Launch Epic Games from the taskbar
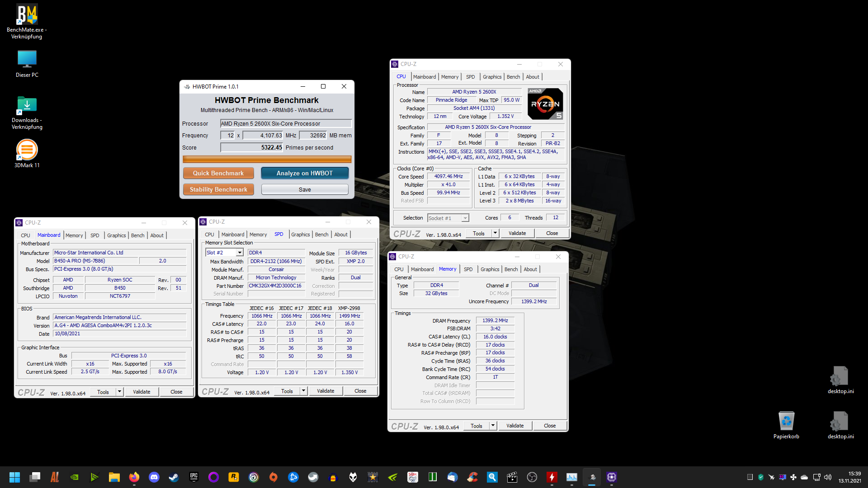The width and height of the screenshot is (868, 488). point(193,477)
